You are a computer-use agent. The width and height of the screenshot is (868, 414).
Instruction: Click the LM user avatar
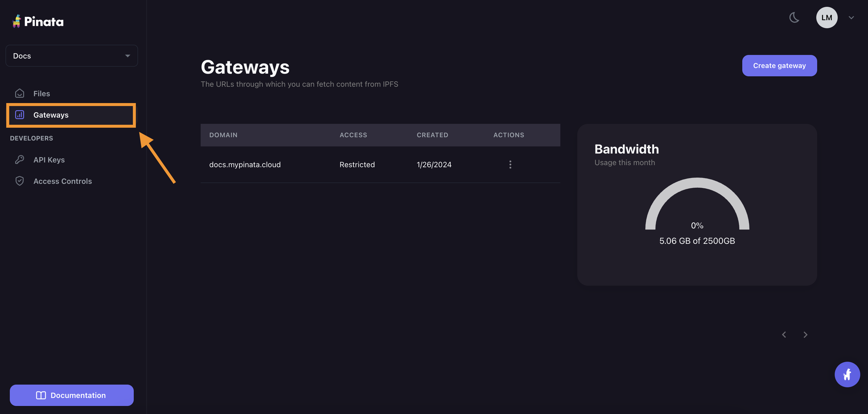pyautogui.click(x=826, y=18)
